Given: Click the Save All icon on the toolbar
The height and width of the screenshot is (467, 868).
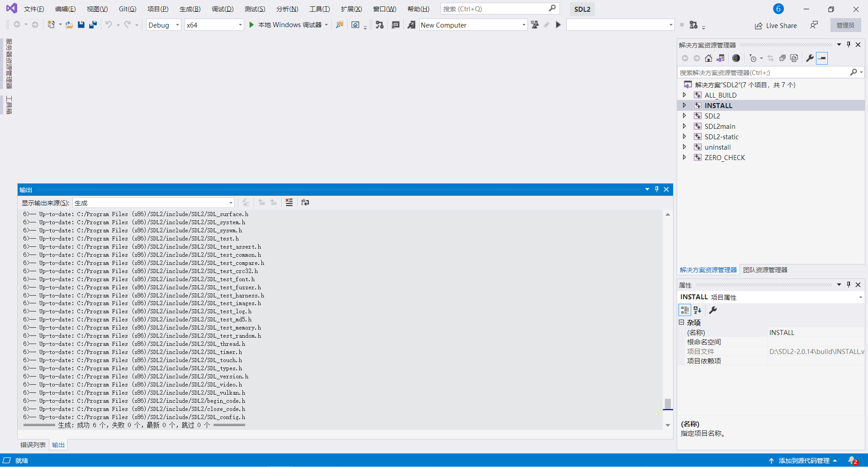Looking at the screenshot, I should pyautogui.click(x=93, y=25).
